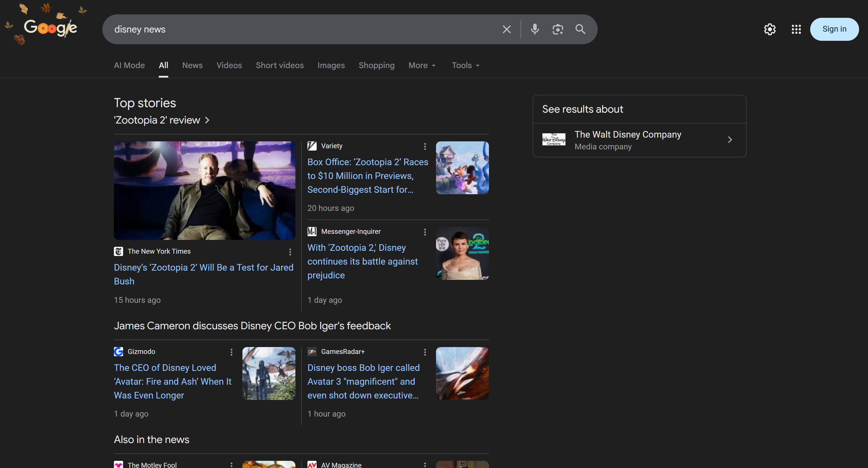The image size is (868, 468).
Task: Open the Zootopia 2 box office article
Action: point(367,176)
